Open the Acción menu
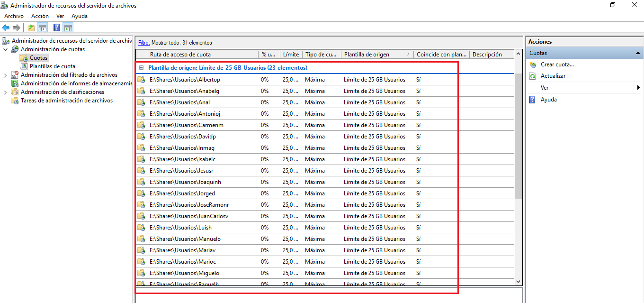Image resolution: width=644 pixels, height=303 pixels. (40, 16)
